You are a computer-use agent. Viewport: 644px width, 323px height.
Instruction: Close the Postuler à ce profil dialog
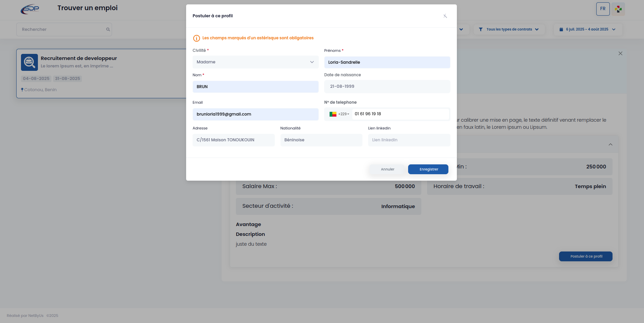445,16
